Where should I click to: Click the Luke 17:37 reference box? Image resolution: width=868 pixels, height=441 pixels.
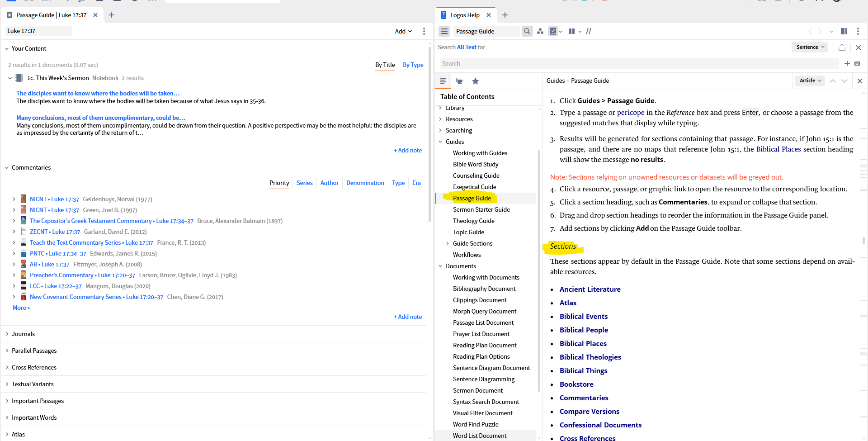click(x=38, y=31)
